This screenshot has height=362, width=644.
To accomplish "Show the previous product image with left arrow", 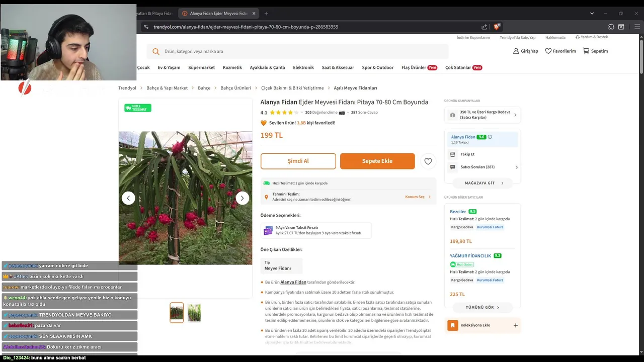I will pos(128,198).
